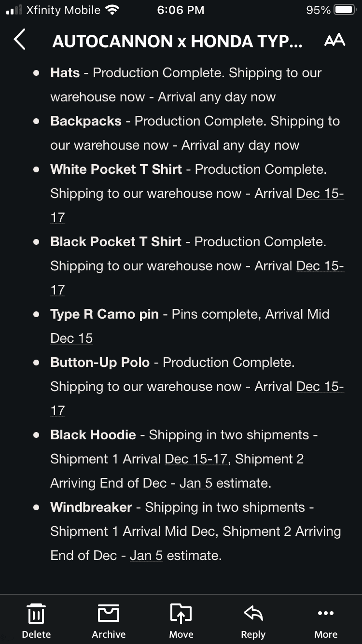Image resolution: width=362 pixels, height=644 pixels.
Task: Tap Black Hoodie Jan 5 date link
Action: point(195,483)
